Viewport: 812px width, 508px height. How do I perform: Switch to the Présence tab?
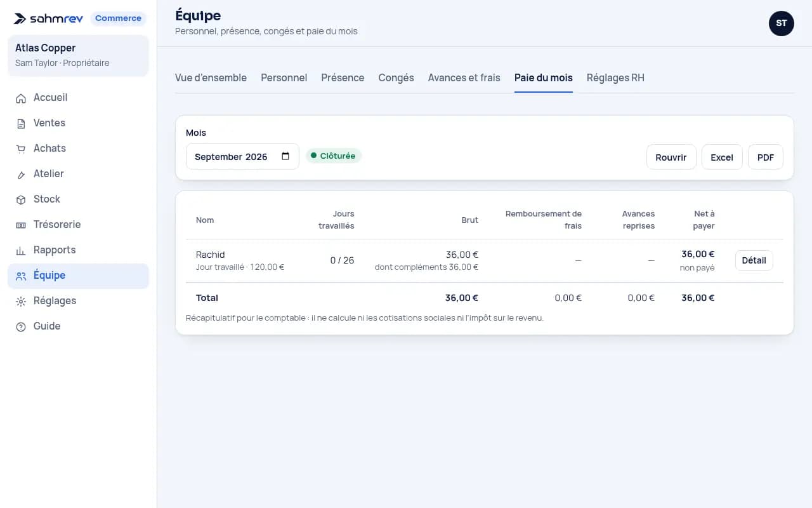coord(343,77)
